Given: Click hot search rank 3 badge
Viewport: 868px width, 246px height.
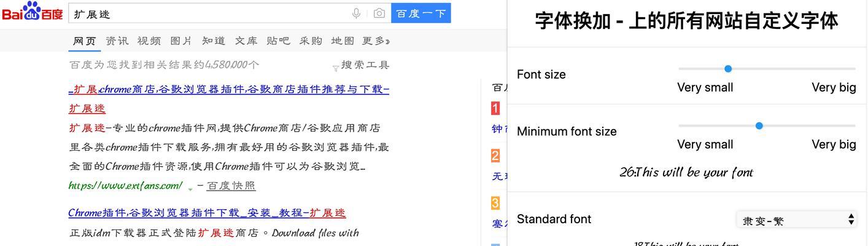Looking at the screenshot, I should click(495, 203).
